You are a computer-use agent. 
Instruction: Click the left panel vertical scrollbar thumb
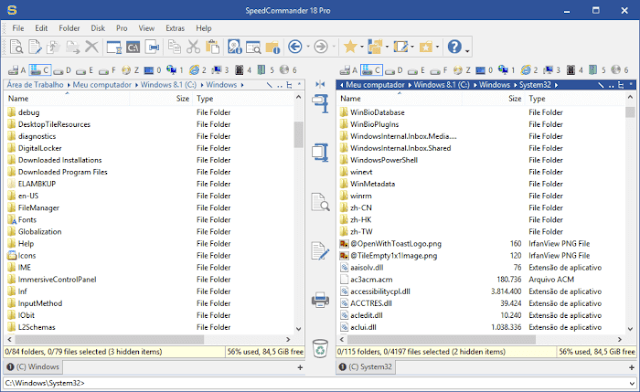[x=298, y=134]
